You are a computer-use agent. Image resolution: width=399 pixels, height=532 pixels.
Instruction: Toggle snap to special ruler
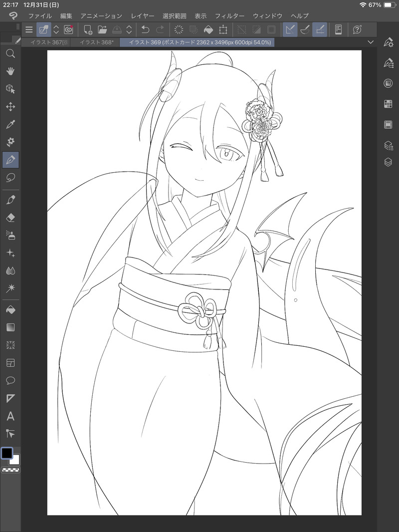(x=305, y=29)
